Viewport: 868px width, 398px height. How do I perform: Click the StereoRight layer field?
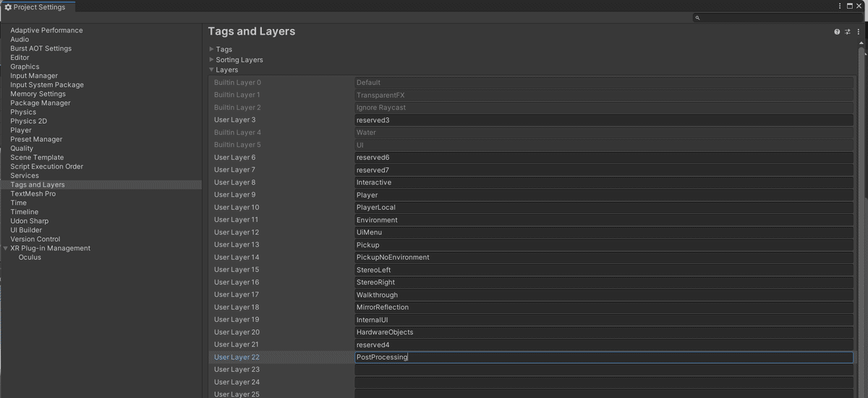click(x=604, y=282)
